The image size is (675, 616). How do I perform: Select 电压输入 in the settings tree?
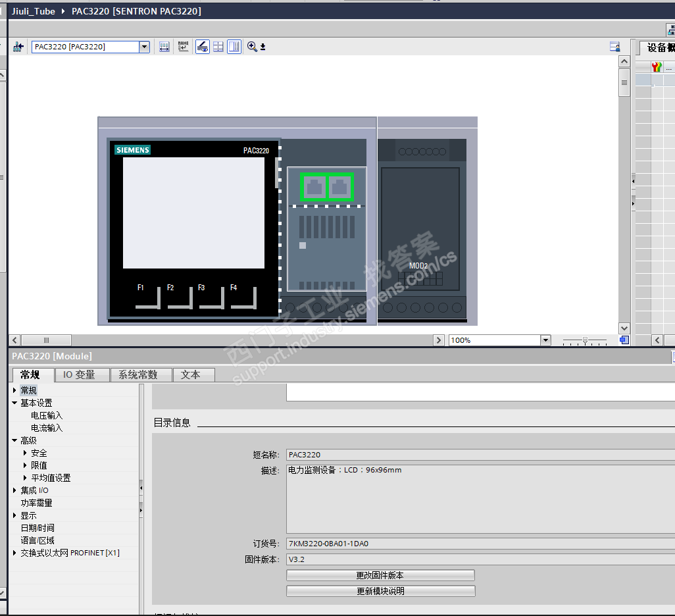[47, 415]
